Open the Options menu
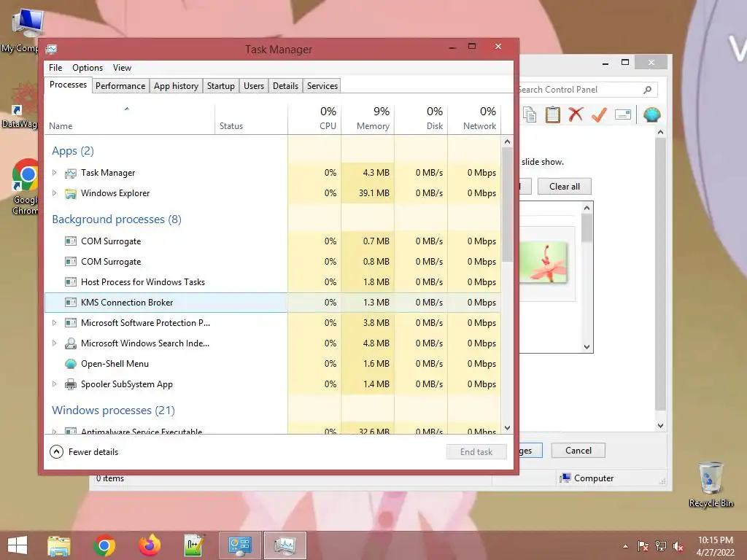This screenshot has height=560, width=747. (x=88, y=68)
